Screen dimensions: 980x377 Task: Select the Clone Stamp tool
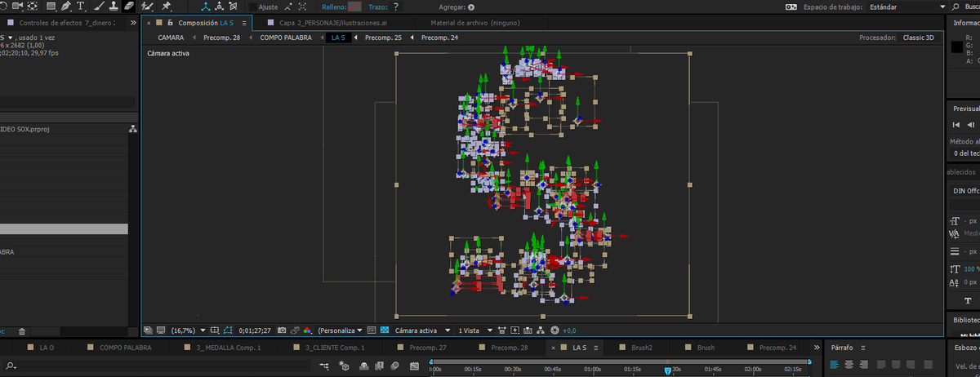114,6
